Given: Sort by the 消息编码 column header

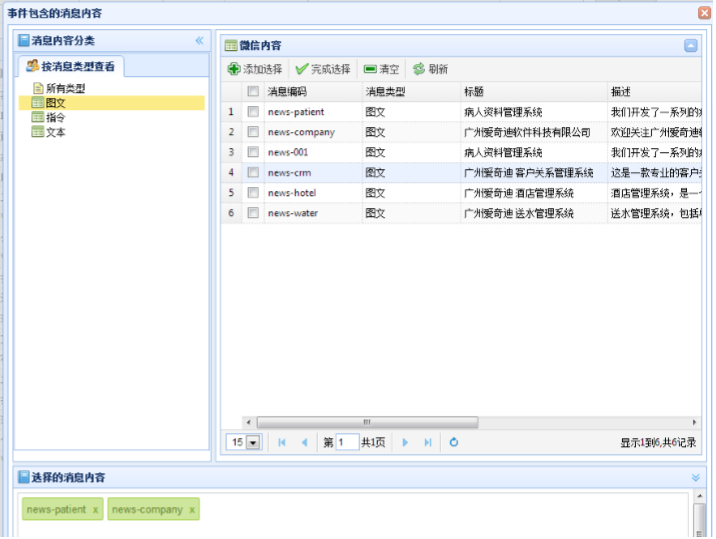Looking at the screenshot, I should pos(313,91).
